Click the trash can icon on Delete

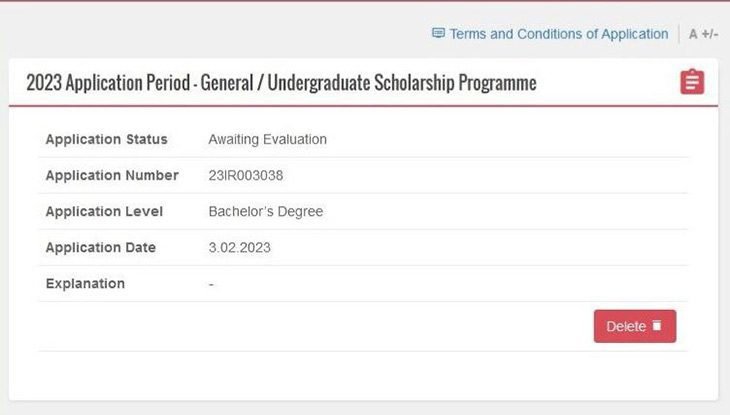(x=657, y=326)
